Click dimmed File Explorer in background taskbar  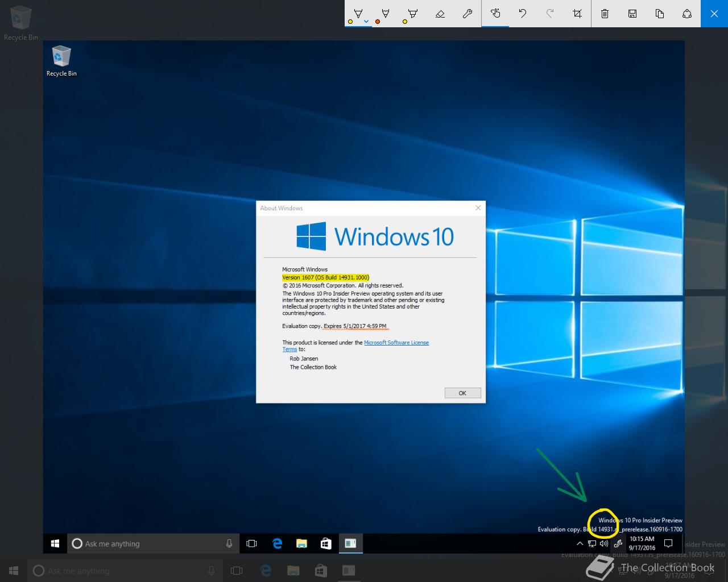coord(293,570)
